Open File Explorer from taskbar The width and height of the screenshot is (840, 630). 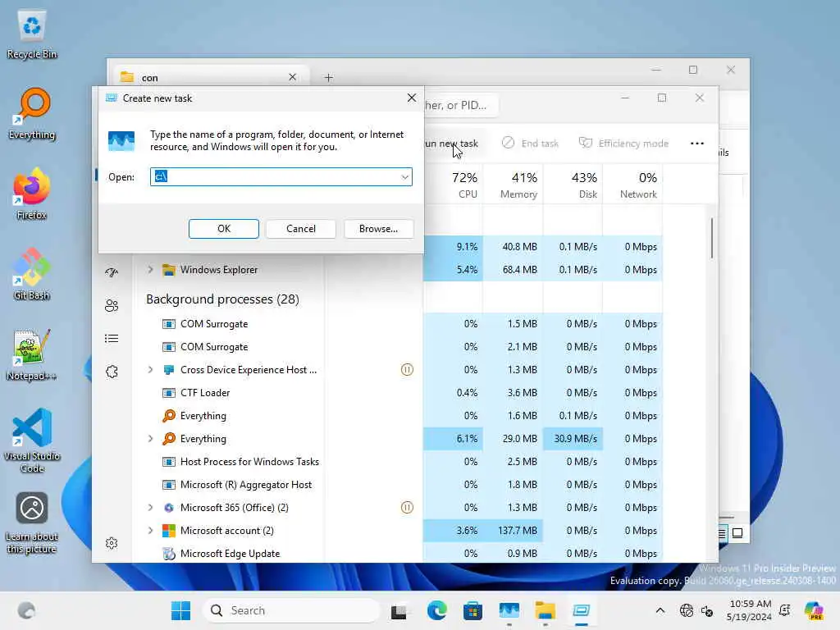[545, 610]
